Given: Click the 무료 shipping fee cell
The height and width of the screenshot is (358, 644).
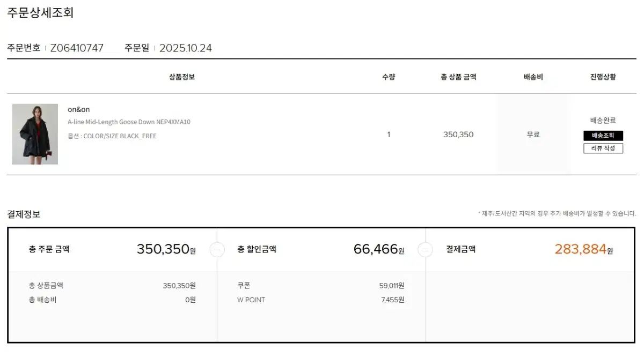Looking at the screenshot, I should tap(533, 135).
